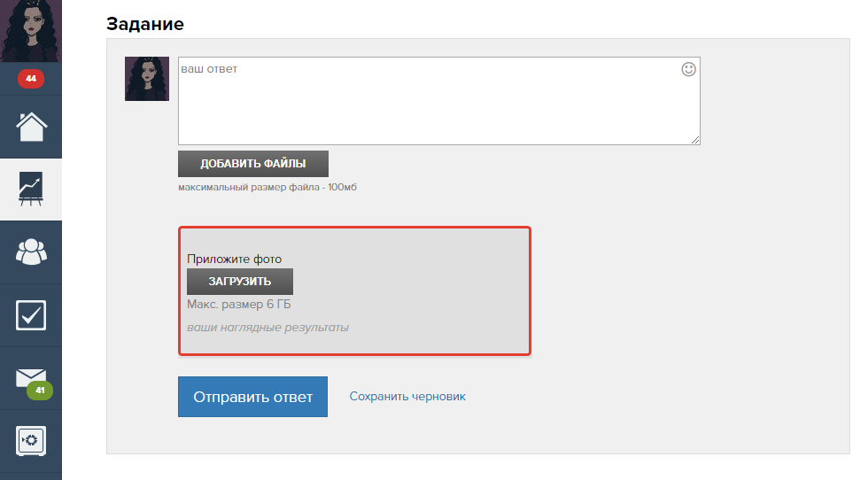Submit with "Отправить ответ" button
The image size is (868, 480).
point(252,397)
